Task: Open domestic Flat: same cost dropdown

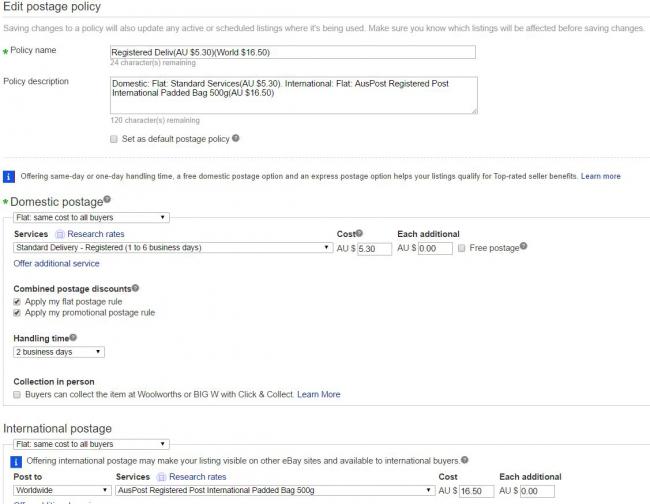Action: [90, 217]
